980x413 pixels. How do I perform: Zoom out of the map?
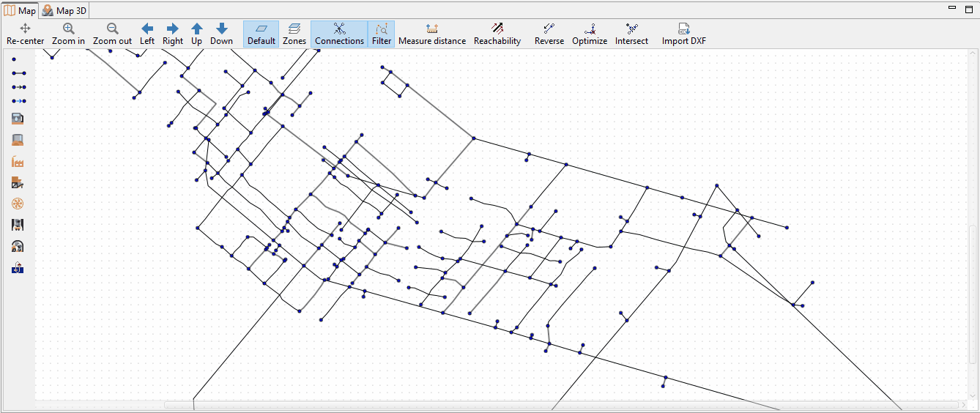pos(112,34)
